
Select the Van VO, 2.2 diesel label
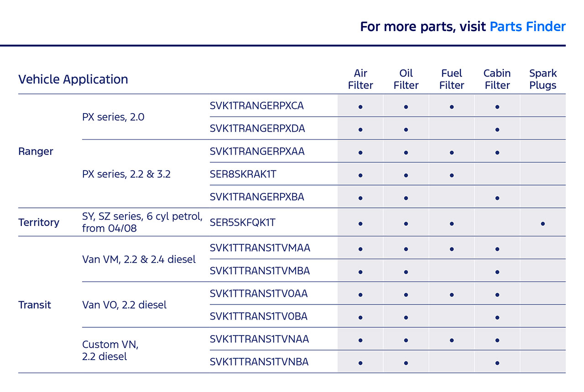(124, 305)
